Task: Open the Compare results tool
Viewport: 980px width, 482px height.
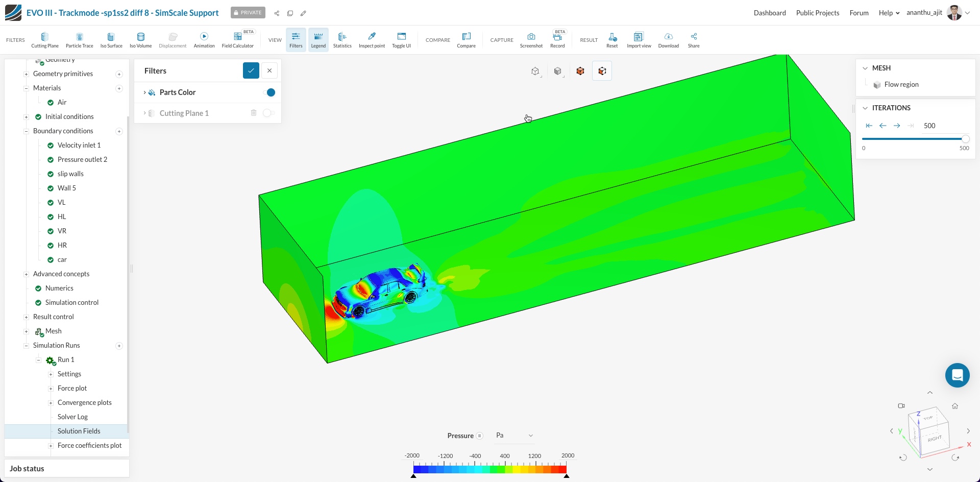Action: pyautogui.click(x=466, y=40)
